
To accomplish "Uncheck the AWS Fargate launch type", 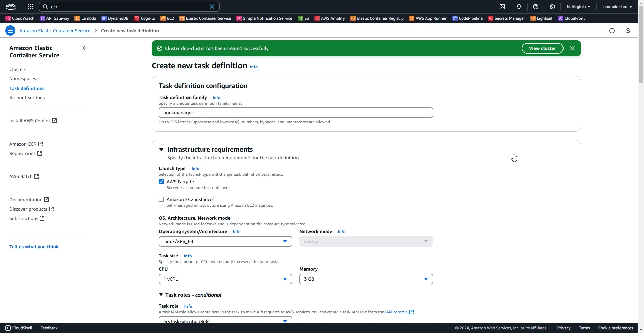I will 161,181.
